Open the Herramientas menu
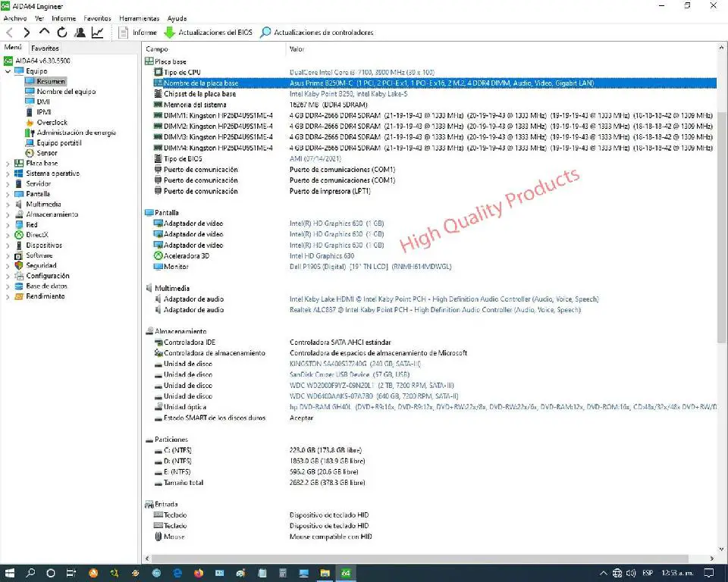Viewport: 728px width, 582px height. (140, 18)
